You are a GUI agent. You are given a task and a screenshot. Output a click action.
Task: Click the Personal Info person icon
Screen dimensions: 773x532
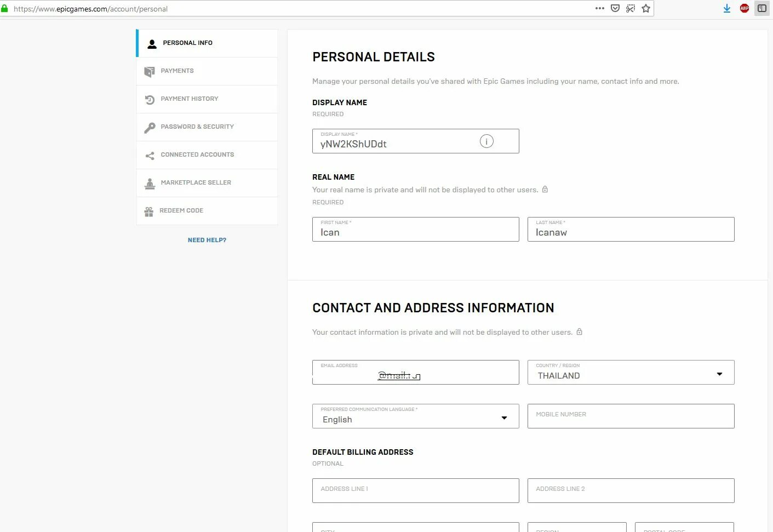point(152,44)
